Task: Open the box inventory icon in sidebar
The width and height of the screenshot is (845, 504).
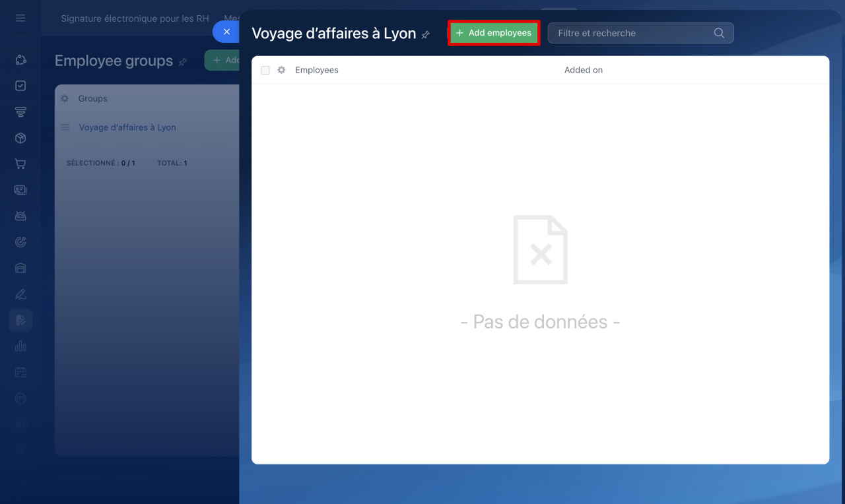Action: point(20,138)
